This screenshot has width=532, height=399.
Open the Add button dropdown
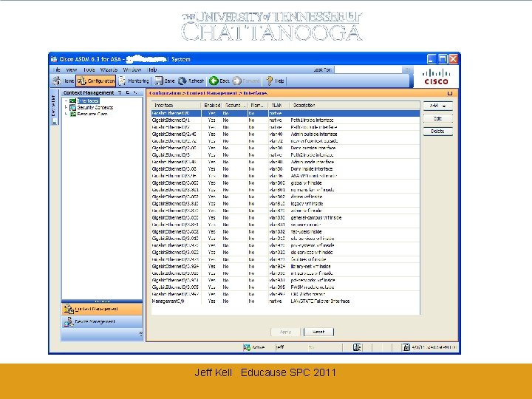444,106
